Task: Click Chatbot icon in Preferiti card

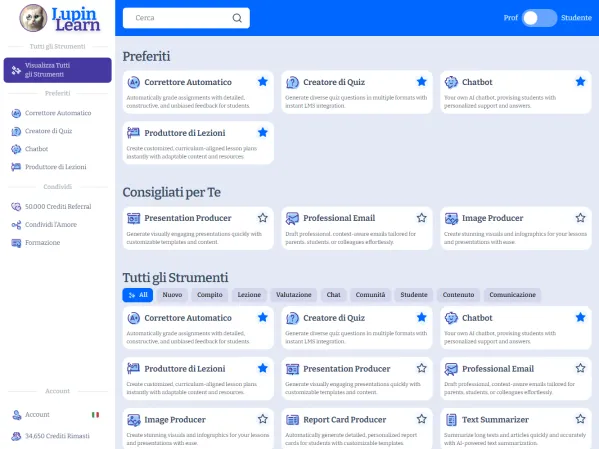Action: 451,82
